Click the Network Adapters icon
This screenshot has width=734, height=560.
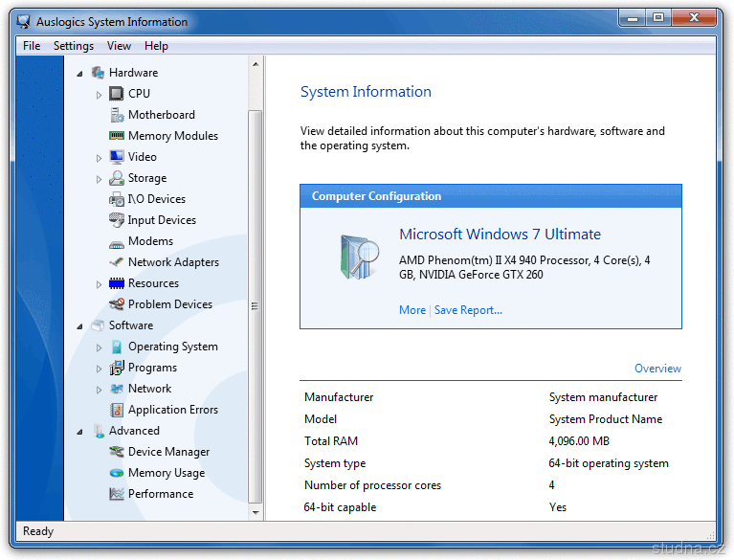coord(116,262)
